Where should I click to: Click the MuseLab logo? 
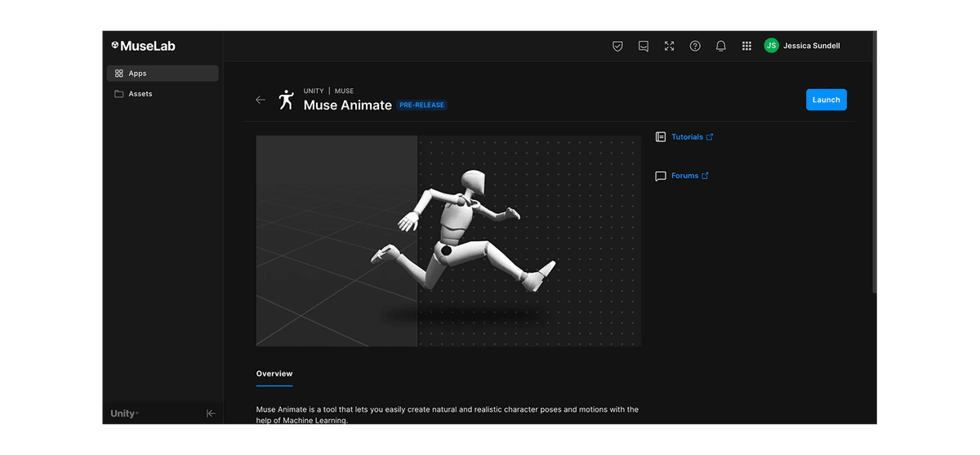click(x=143, y=46)
